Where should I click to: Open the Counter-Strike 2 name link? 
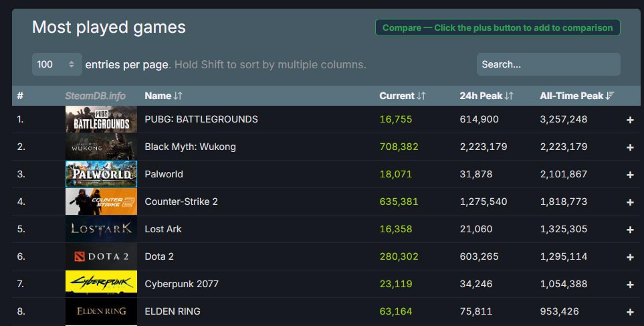click(x=181, y=201)
